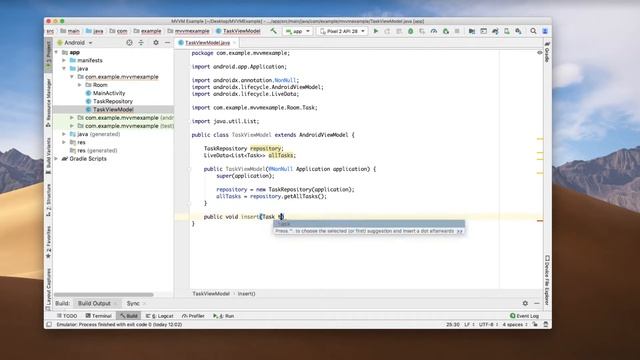Open the SDK Manager icon
Viewport: 640px width, 360px height.
pos(518,31)
